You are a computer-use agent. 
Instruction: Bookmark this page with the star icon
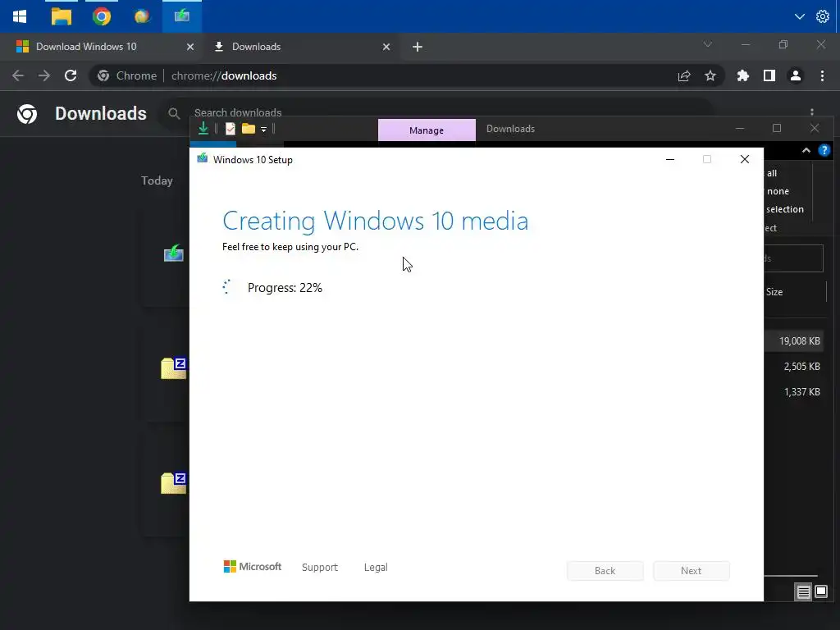710,76
